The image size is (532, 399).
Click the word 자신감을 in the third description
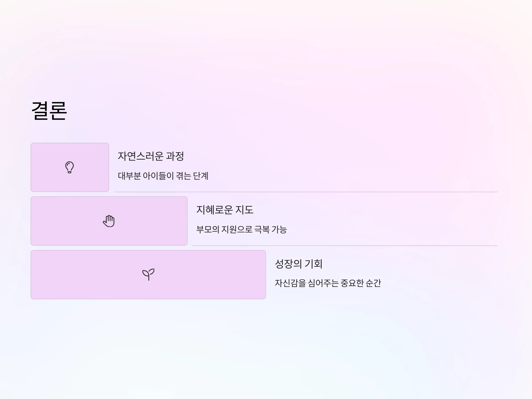290,283
